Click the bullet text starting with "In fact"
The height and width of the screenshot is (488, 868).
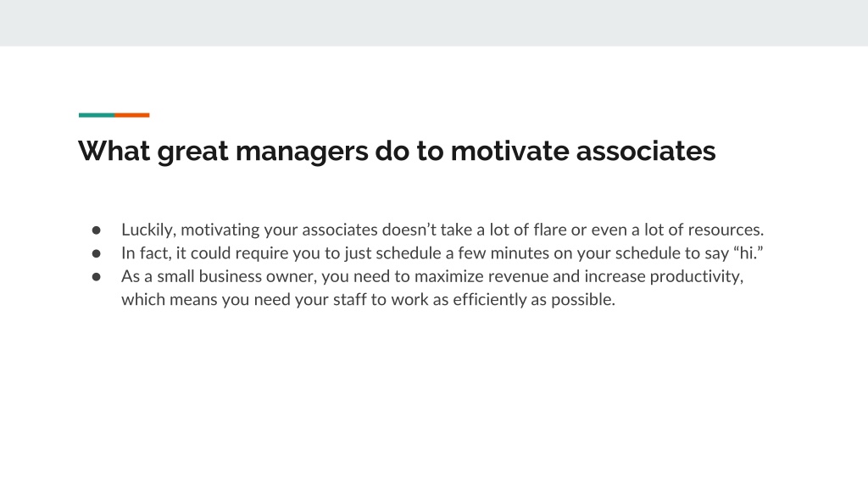pyautogui.click(x=442, y=253)
